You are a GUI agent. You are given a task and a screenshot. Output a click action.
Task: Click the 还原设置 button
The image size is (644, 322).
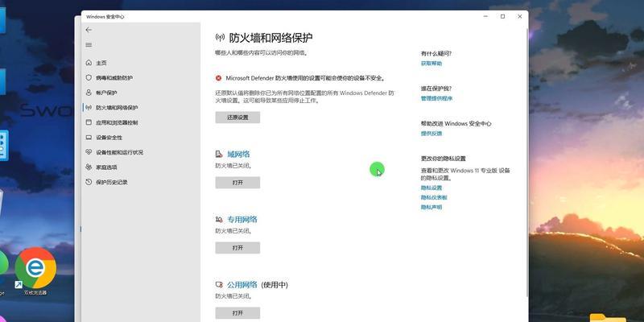[x=237, y=118]
